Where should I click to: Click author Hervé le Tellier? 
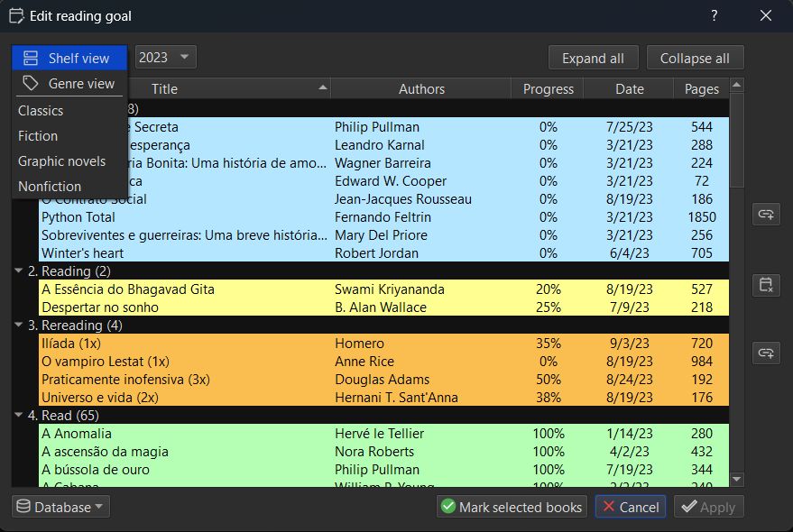pyautogui.click(x=379, y=434)
